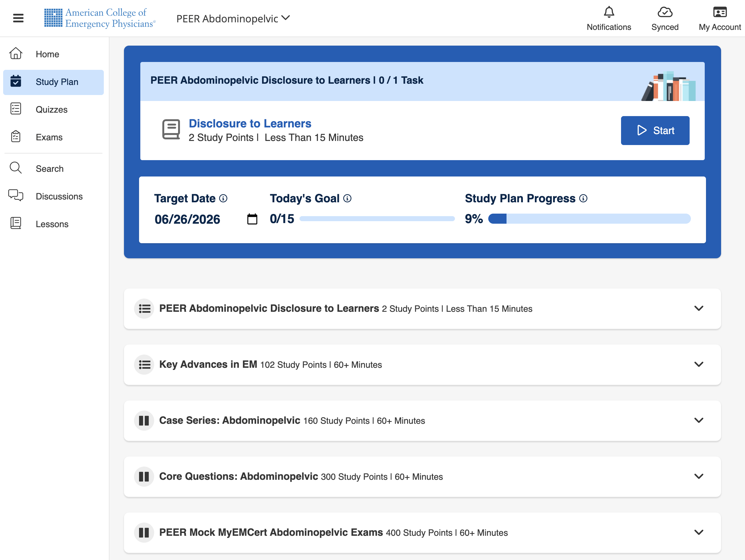Click the book icon beside Disclosure to Learners
Image resolution: width=745 pixels, height=560 pixels.
[x=171, y=129]
